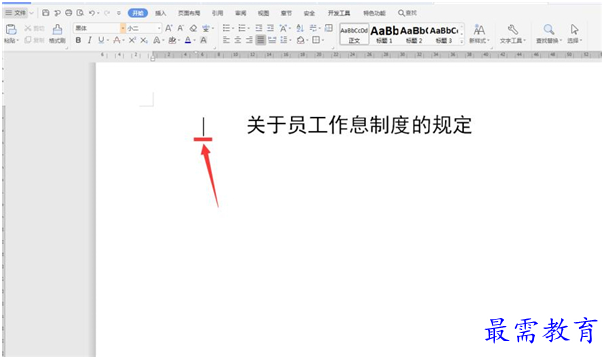Switch to the 插入 tab
606x362 pixels.
(x=161, y=13)
